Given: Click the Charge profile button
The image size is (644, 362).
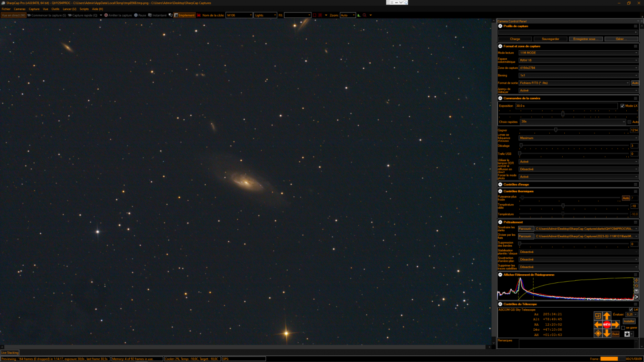Looking at the screenshot, I should tap(515, 39).
